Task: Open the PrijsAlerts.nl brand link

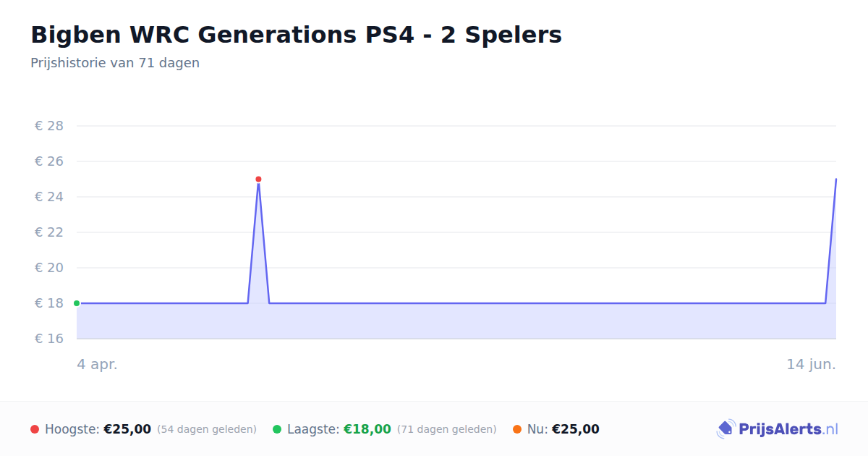Action: coord(778,429)
